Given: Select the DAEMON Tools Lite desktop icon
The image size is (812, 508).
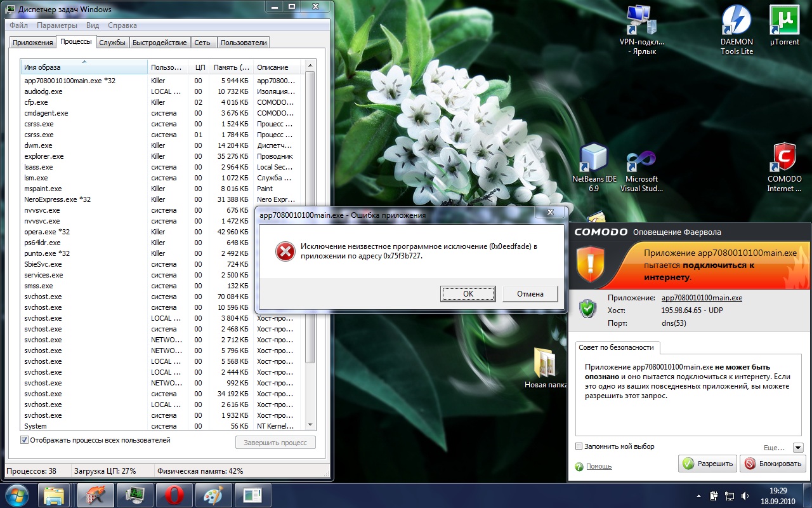Looking at the screenshot, I should 737,30.
